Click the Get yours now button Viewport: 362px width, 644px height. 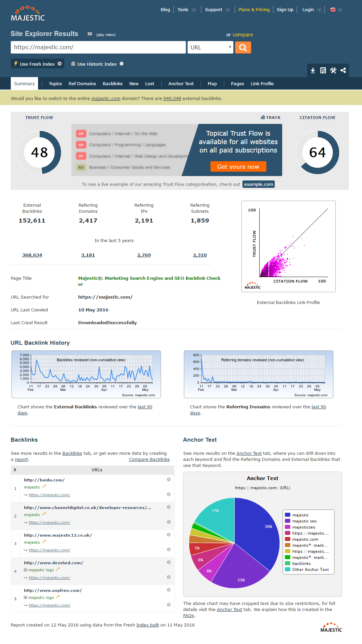tap(238, 167)
